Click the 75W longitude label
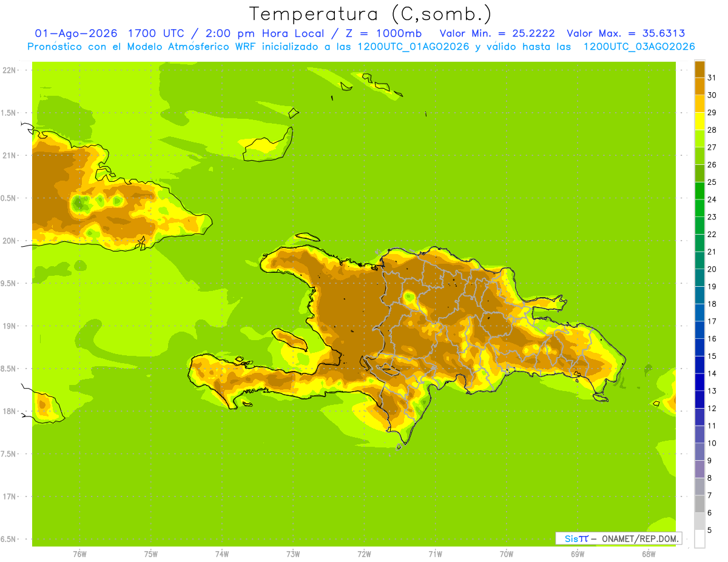Image resolution: width=728 pixels, height=562 pixels. pos(151,554)
